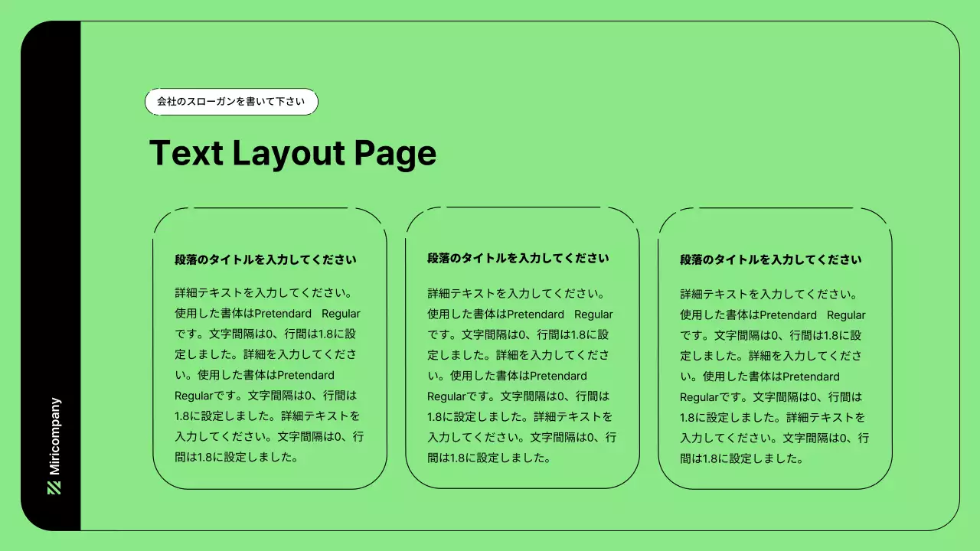The width and height of the screenshot is (980, 551).
Task: Select the body text in the middle card
Action: [521, 375]
